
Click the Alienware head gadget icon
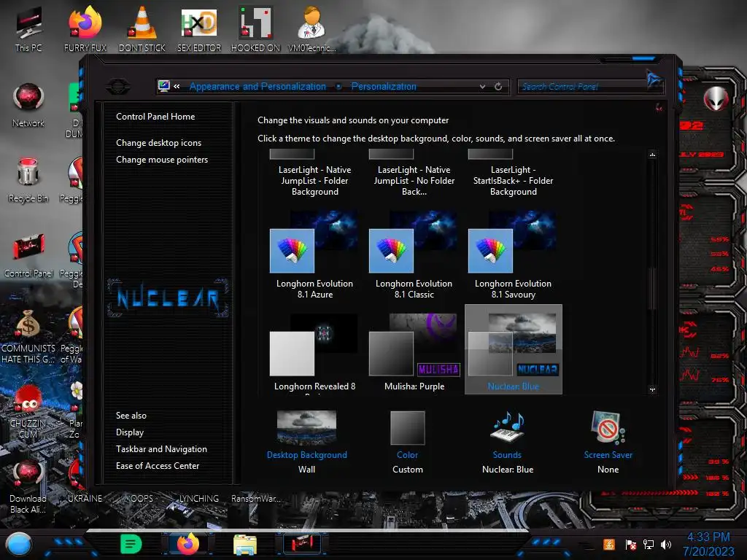[716, 98]
